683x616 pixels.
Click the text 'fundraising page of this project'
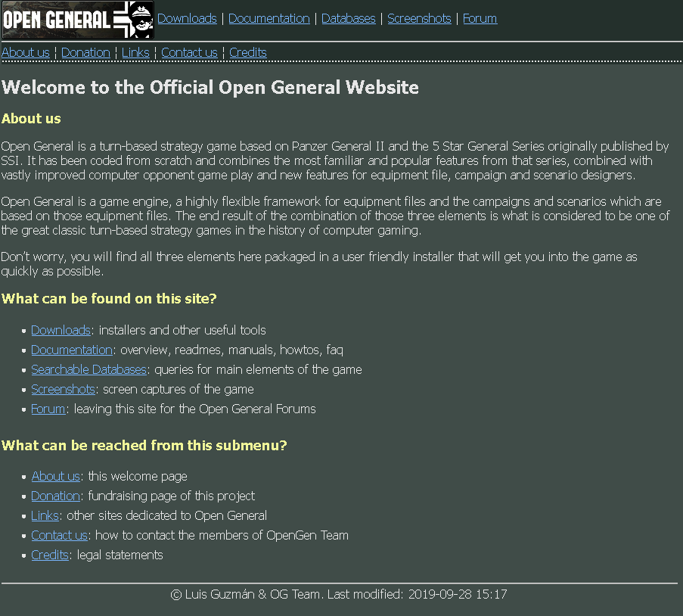[171, 496]
